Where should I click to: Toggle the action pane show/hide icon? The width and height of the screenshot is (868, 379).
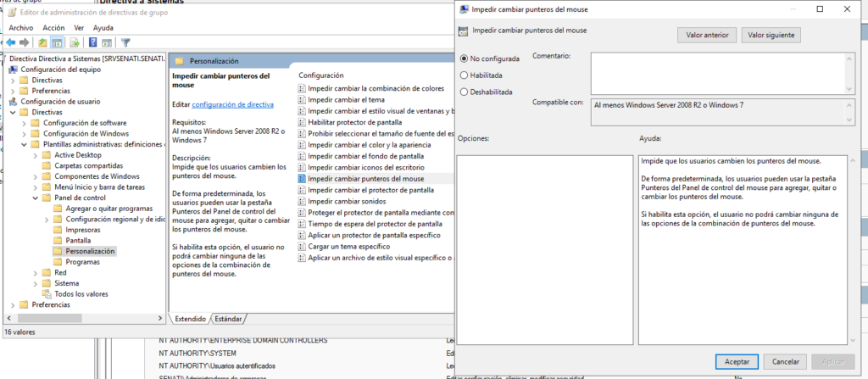click(x=107, y=42)
